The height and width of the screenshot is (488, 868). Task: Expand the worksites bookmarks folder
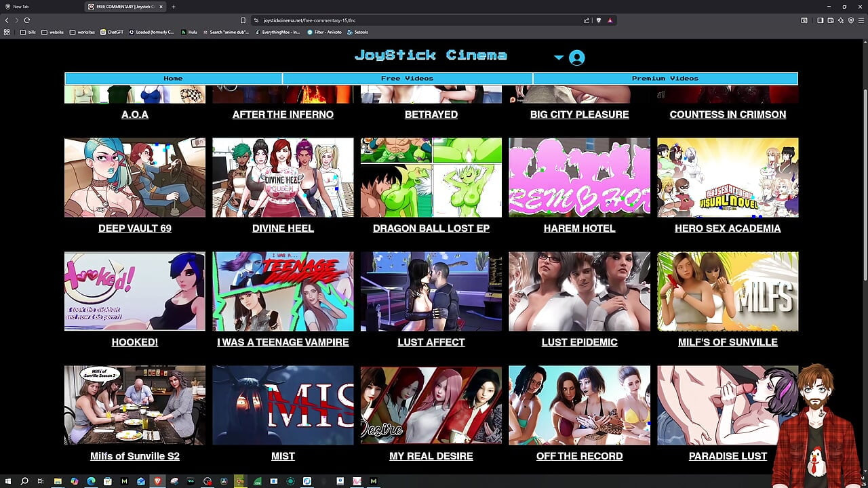[x=83, y=32]
